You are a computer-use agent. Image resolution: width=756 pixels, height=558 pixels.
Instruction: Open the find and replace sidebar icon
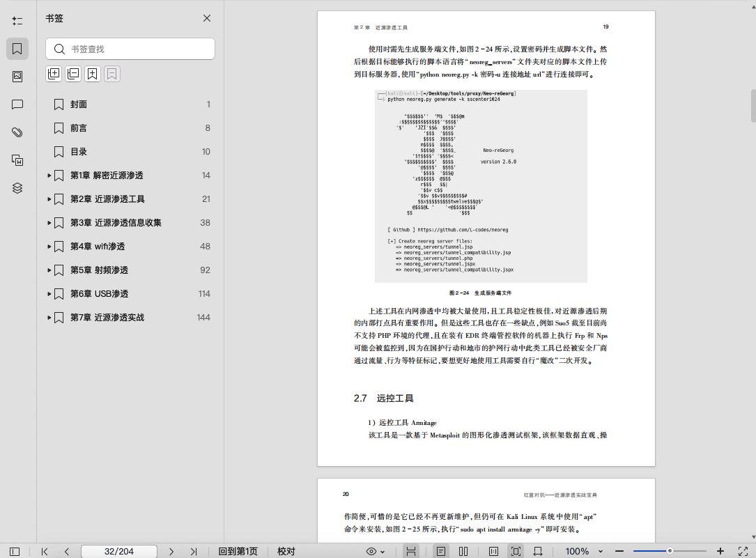point(17,160)
